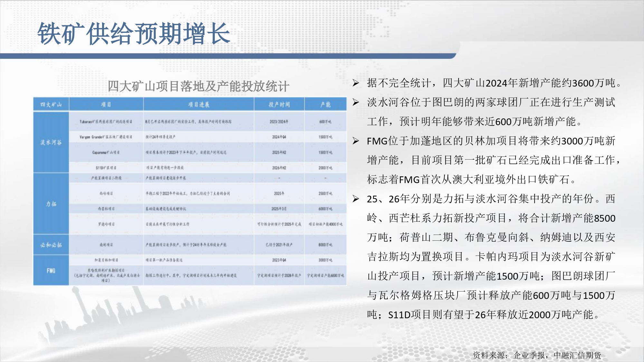Screen dimensions: 644x362
Task: Click the '项目初始产能4000万吨' cell
Action: pos(326,224)
